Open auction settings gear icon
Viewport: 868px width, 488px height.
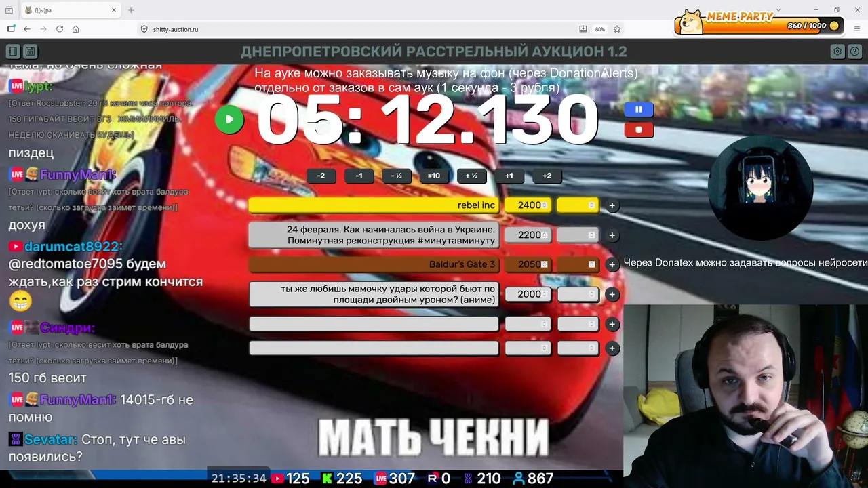tap(837, 52)
